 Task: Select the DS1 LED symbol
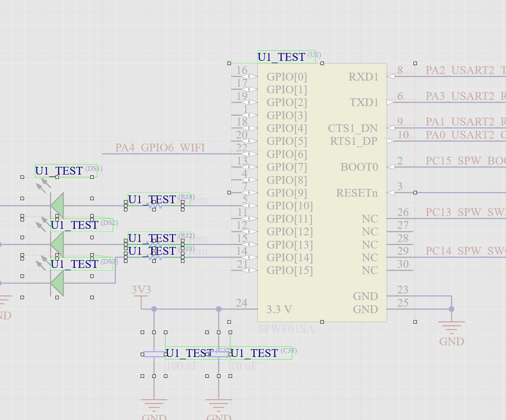[57, 205]
